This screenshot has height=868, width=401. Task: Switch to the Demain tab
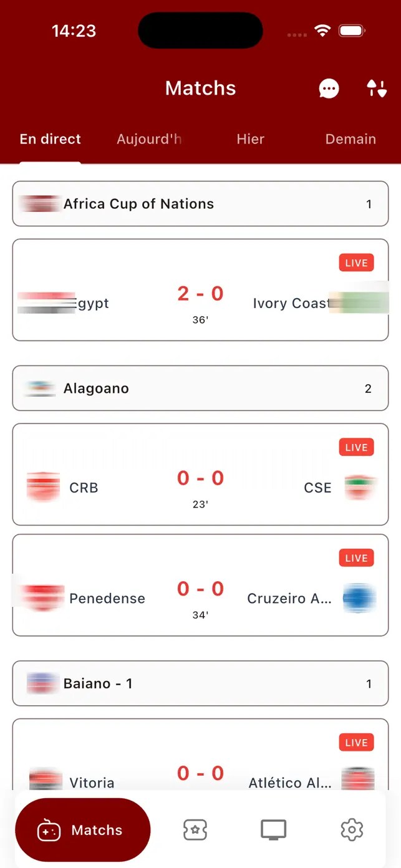pyautogui.click(x=350, y=139)
